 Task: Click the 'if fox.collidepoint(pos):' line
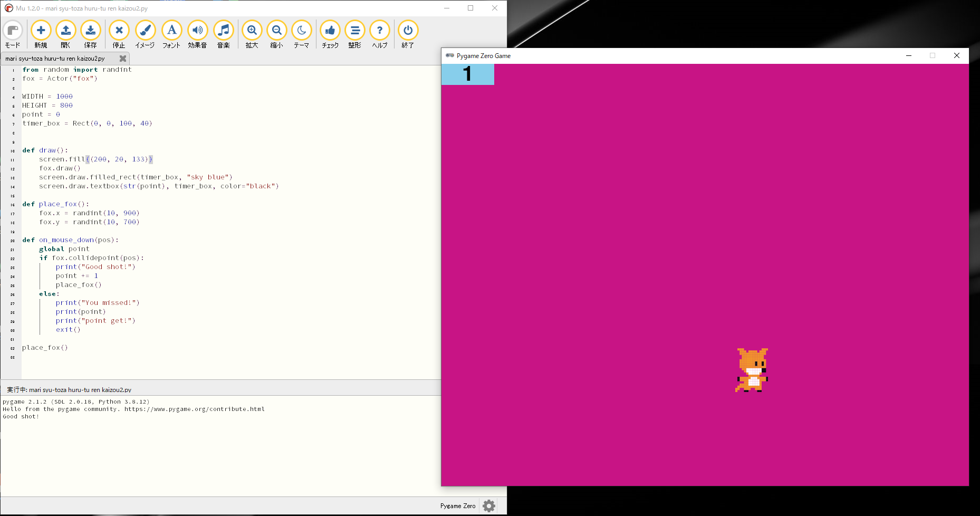(92, 258)
